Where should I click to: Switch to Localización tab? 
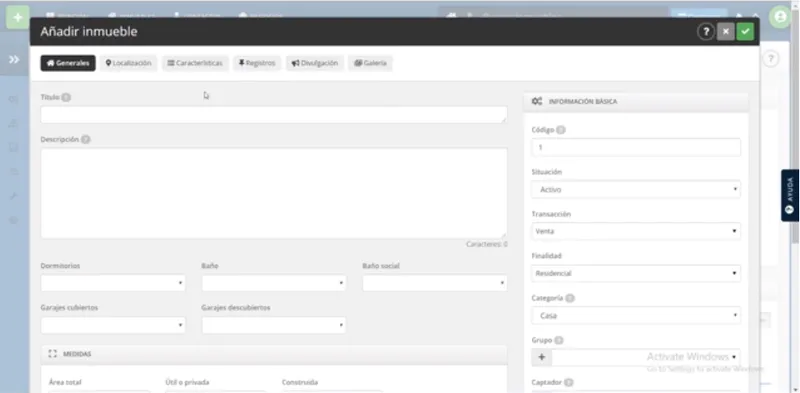(129, 63)
